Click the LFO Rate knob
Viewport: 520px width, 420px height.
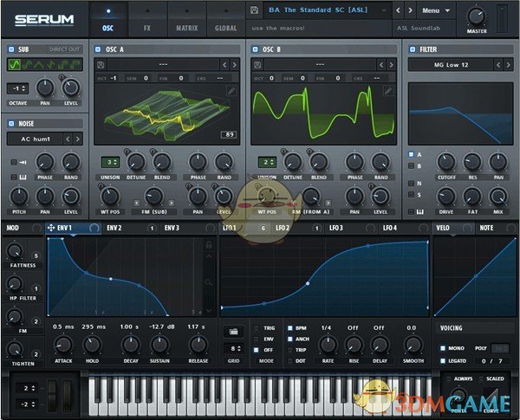(328, 345)
